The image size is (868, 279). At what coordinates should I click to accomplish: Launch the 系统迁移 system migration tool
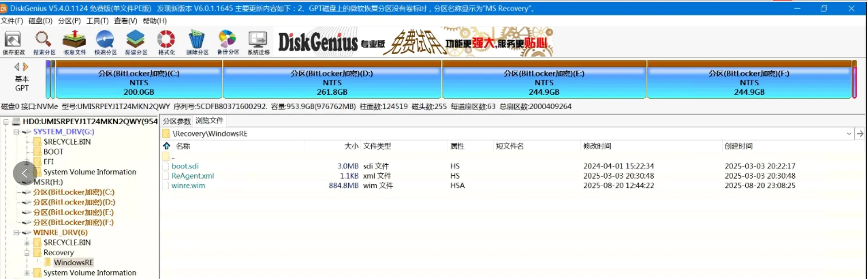258,43
